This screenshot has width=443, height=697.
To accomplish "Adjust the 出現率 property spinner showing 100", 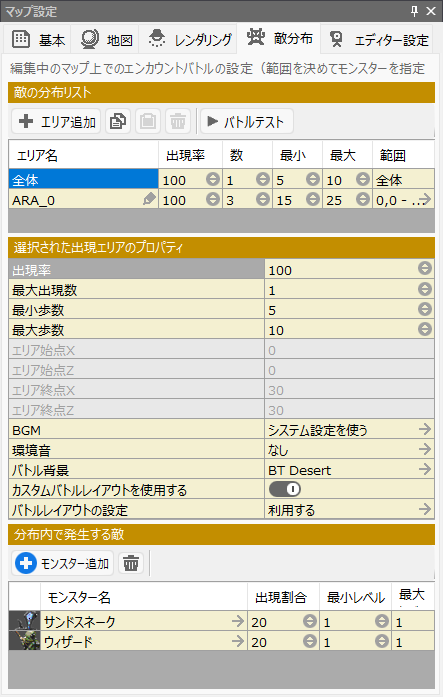I will tap(425, 268).
